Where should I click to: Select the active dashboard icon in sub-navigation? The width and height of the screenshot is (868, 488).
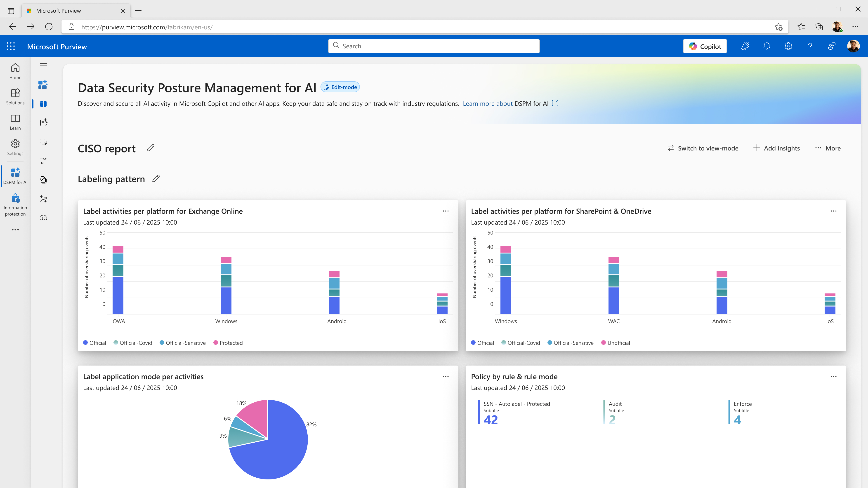43,104
